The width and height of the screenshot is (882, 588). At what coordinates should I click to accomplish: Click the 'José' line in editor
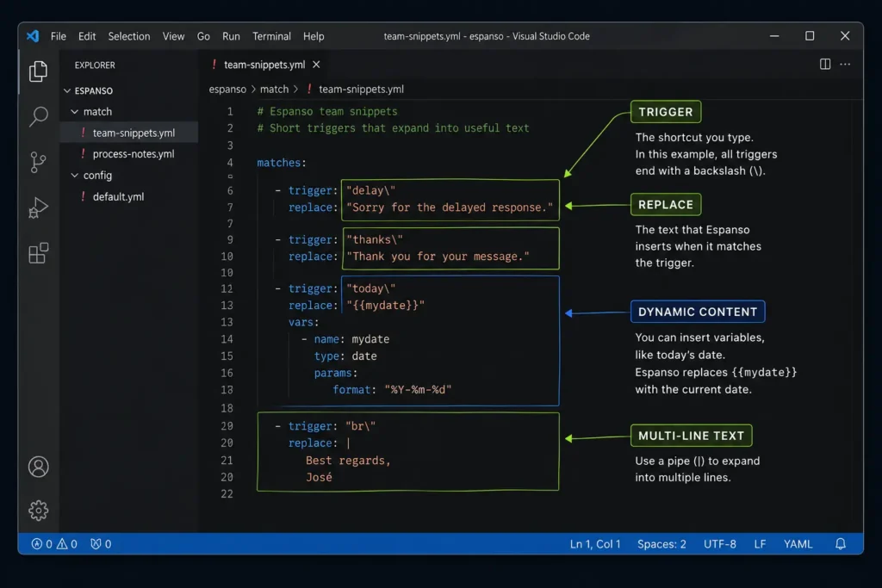tap(319, 477)
